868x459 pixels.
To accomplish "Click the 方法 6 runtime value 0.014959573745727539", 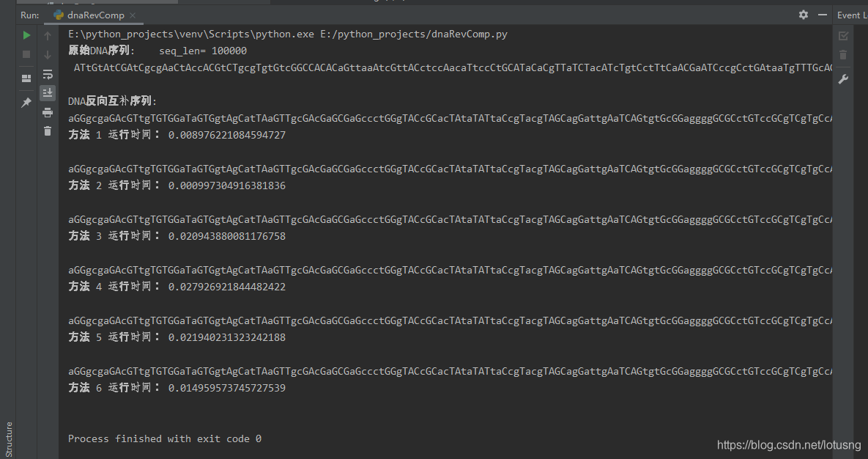I will [x=227, y=388].
